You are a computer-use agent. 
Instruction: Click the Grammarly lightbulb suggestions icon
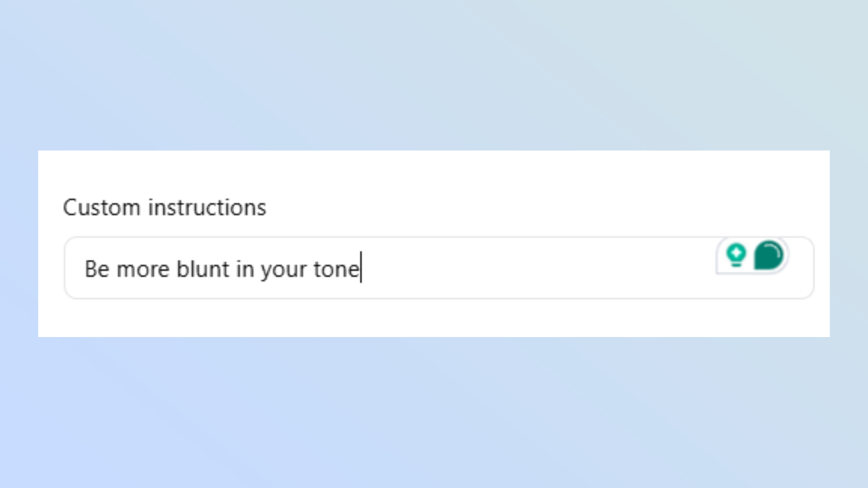click(736, 255)
